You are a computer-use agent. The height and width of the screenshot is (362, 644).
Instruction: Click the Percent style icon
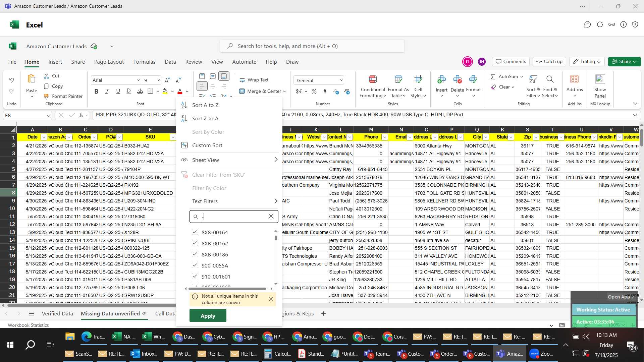coord(314,91)
